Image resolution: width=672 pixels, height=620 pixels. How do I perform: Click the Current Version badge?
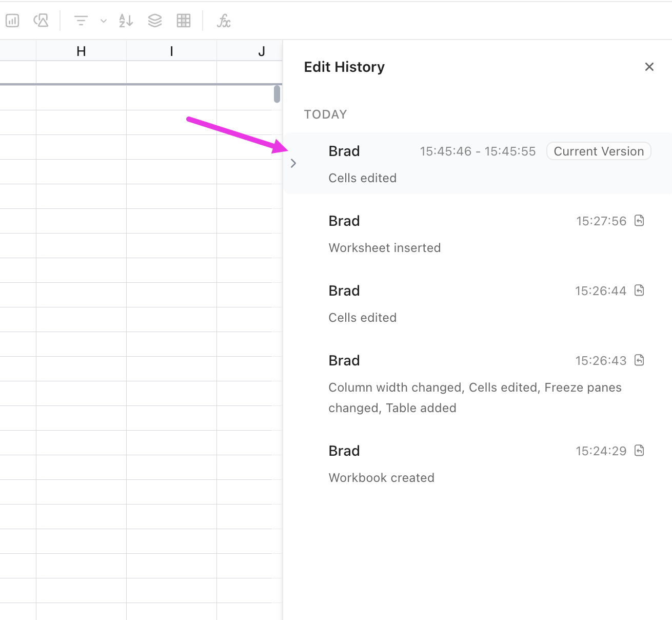point(599,151)
